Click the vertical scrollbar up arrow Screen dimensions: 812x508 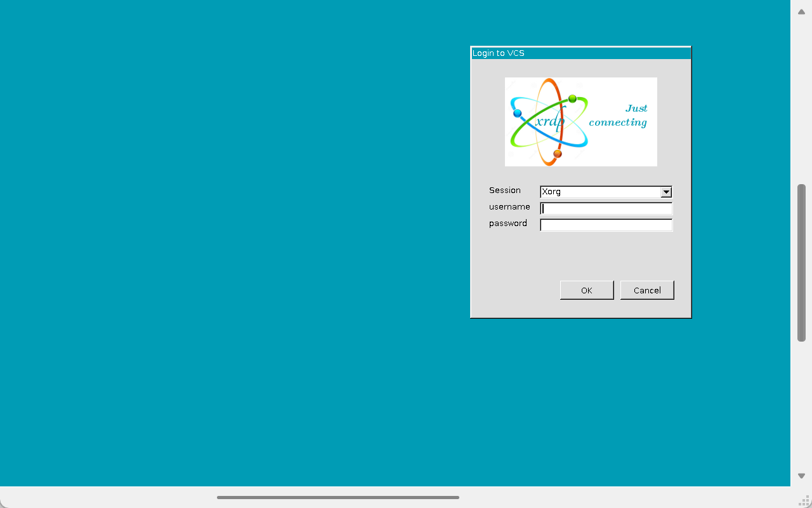(801, 12)
